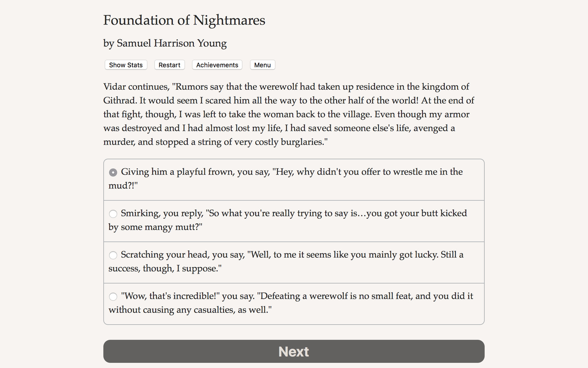This screenshot has width=588, height=368.
Task: Click the selected radio circle of choice one
Action: 113,172
